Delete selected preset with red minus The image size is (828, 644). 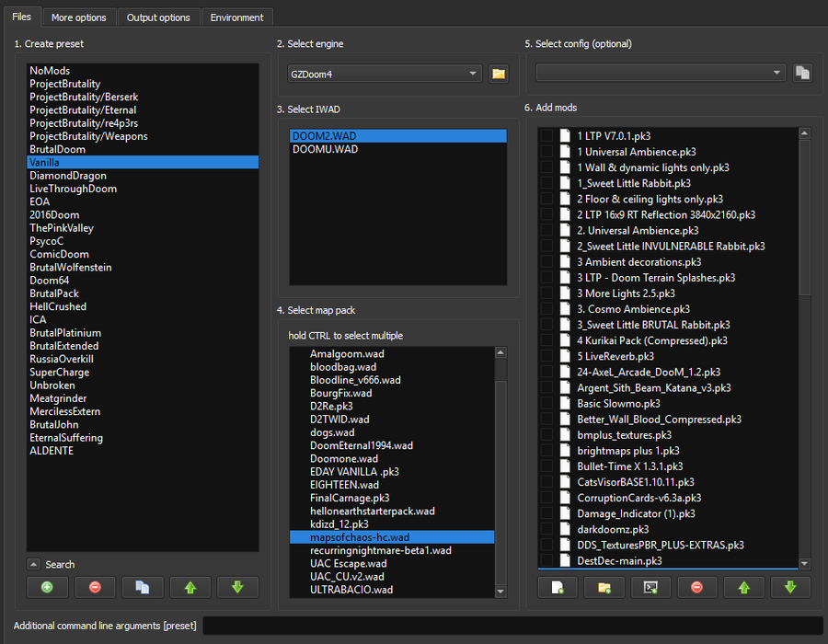coord(95,587)
